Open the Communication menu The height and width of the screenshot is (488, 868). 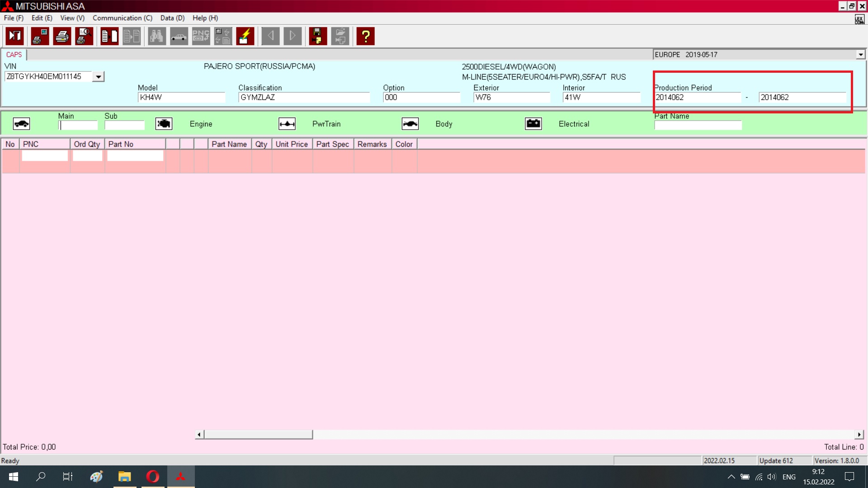[x=122, y=18]
